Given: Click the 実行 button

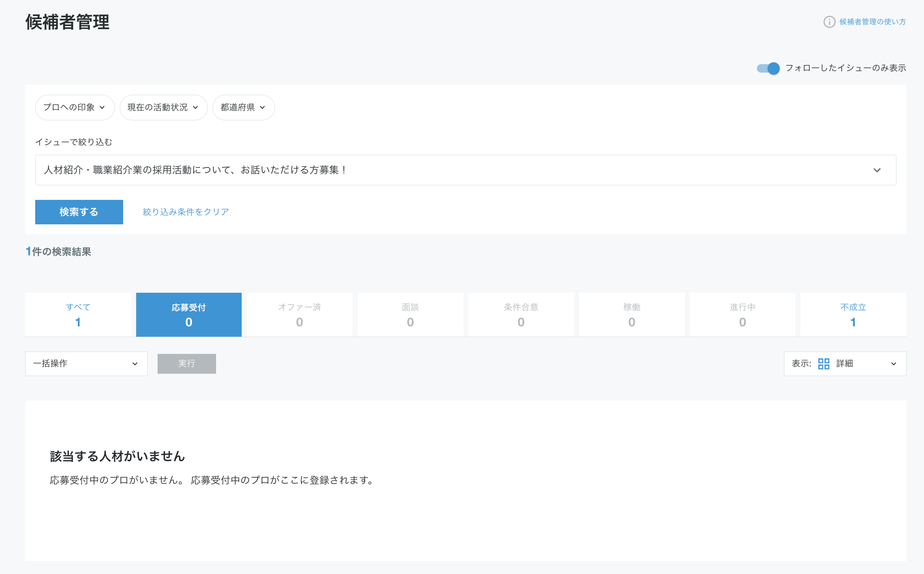Looking at the screenshot, I should [187, 364].
